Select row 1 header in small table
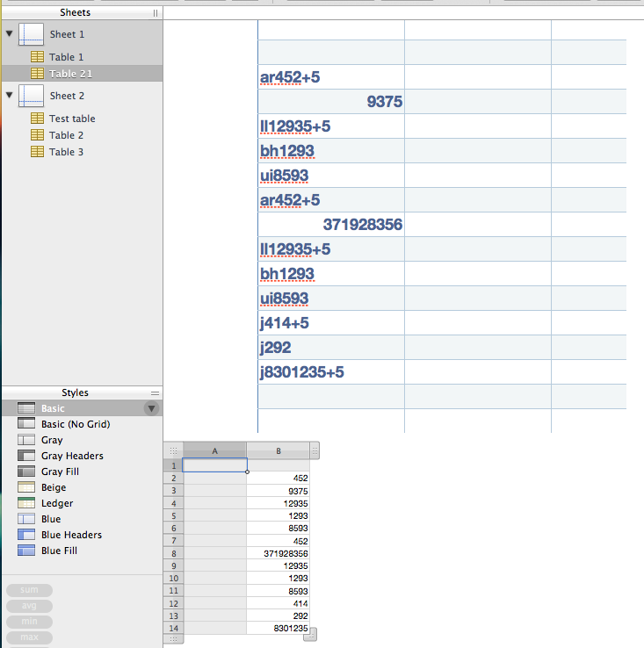Viewport: 644px width, 648px height. [x=173, y=465]
